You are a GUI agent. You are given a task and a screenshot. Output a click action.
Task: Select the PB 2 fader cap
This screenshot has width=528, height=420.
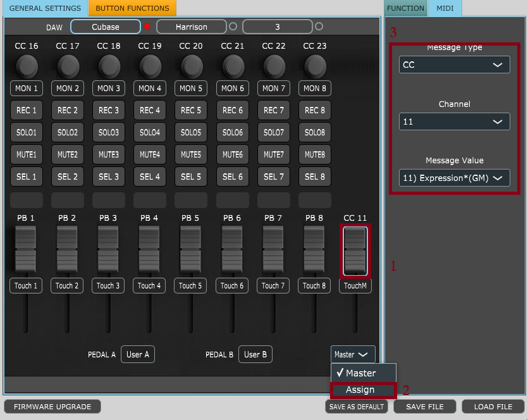[x=66, y=249]
